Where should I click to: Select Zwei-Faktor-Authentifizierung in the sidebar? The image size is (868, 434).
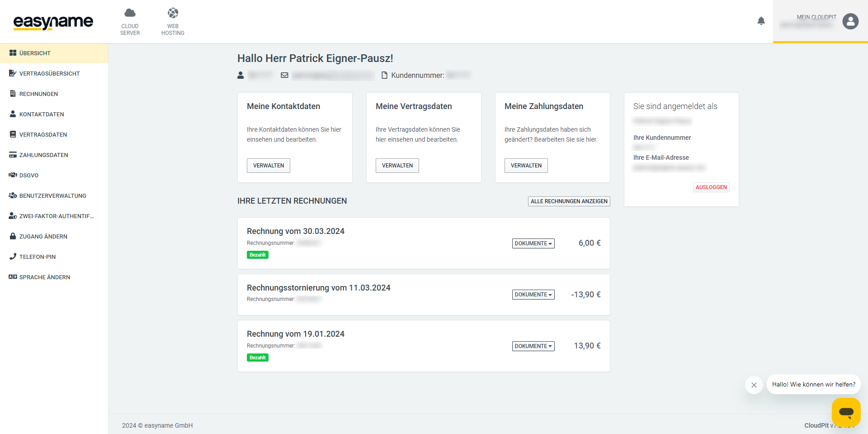coord(56,216)
